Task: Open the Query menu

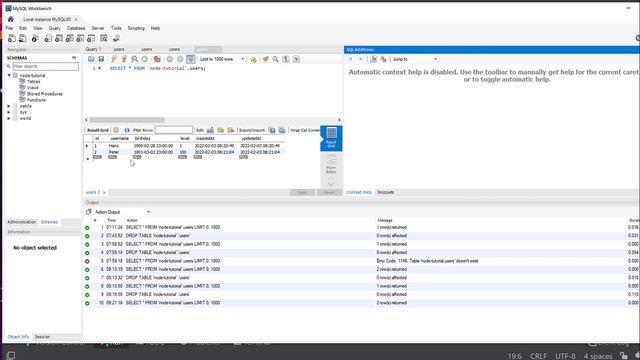Action: [55, 28]
